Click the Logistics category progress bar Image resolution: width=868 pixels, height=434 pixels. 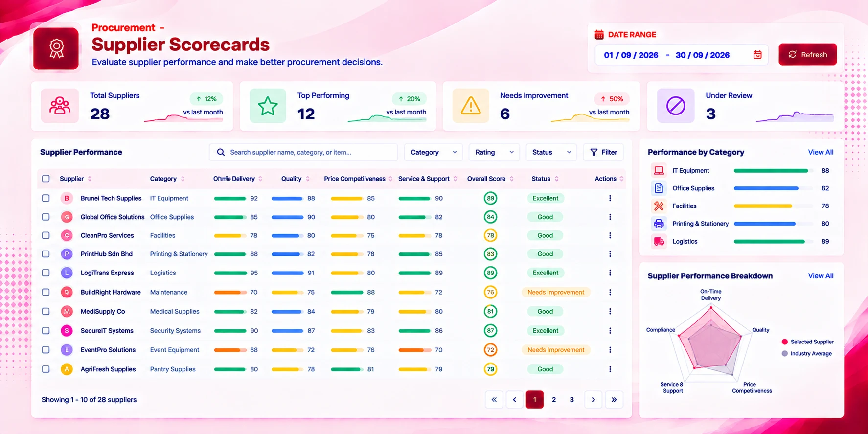774,241
